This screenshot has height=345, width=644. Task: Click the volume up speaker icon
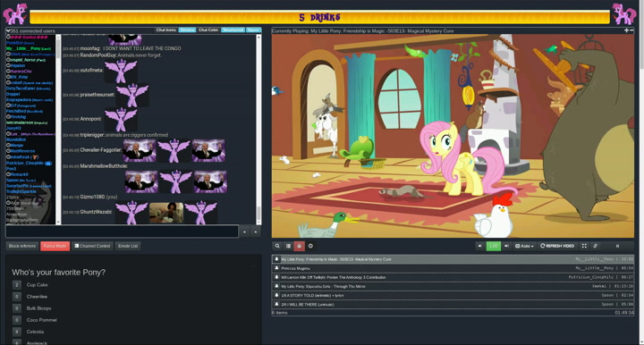[x=506, y=246]
